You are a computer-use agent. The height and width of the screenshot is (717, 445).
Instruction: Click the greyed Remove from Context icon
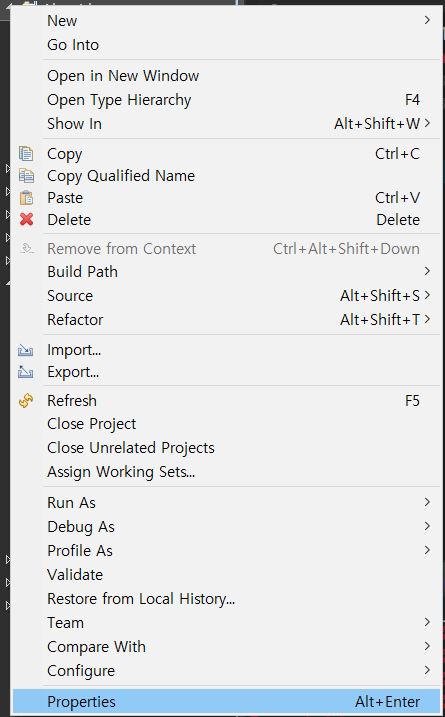point(27,248)
